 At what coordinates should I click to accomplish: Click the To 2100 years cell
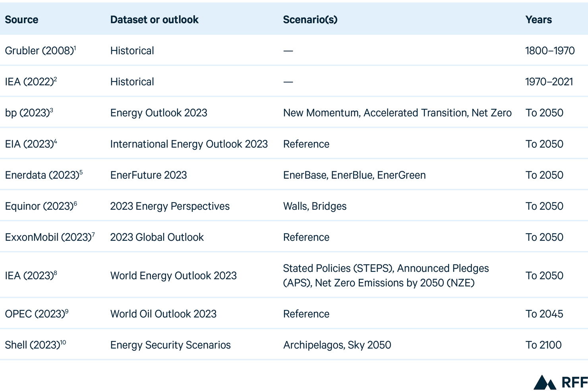[544, 345]
